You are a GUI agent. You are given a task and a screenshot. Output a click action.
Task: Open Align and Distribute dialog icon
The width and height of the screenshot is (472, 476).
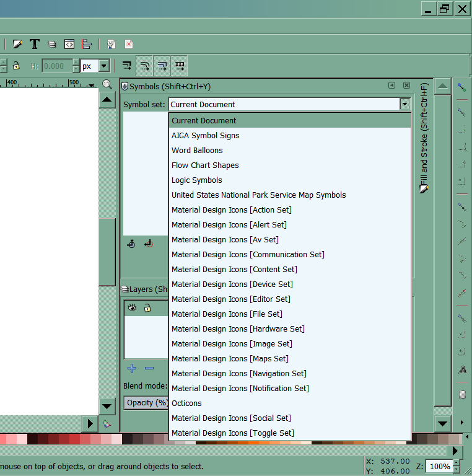[87, 44]
